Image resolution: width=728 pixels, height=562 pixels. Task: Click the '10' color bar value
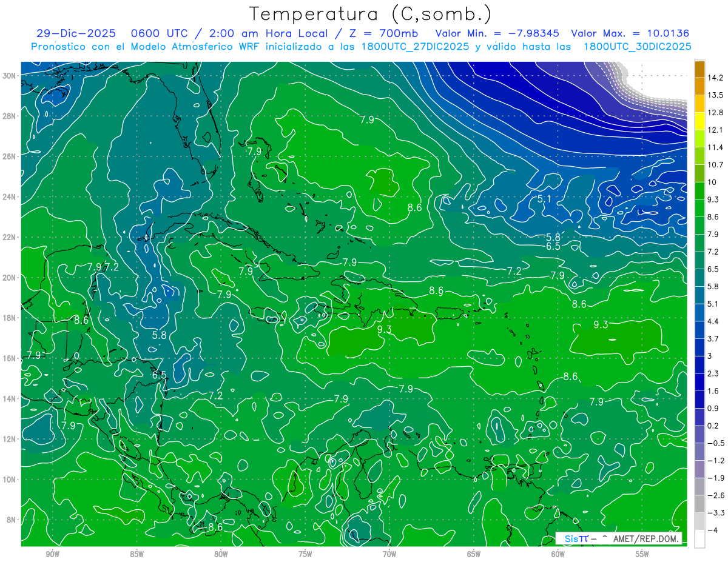[713, 182]
